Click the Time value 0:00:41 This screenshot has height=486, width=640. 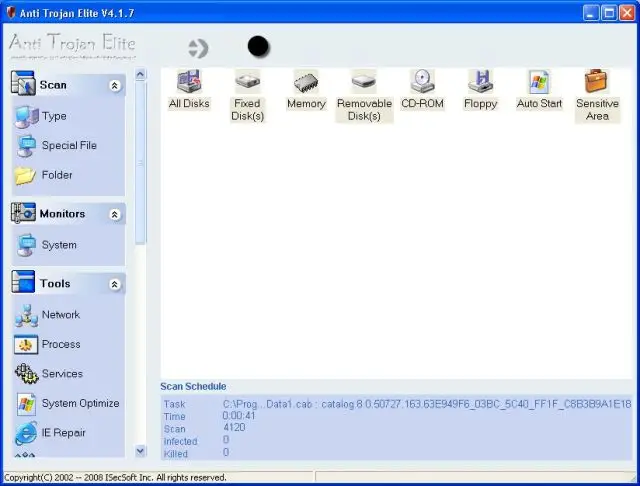(239, 416)
